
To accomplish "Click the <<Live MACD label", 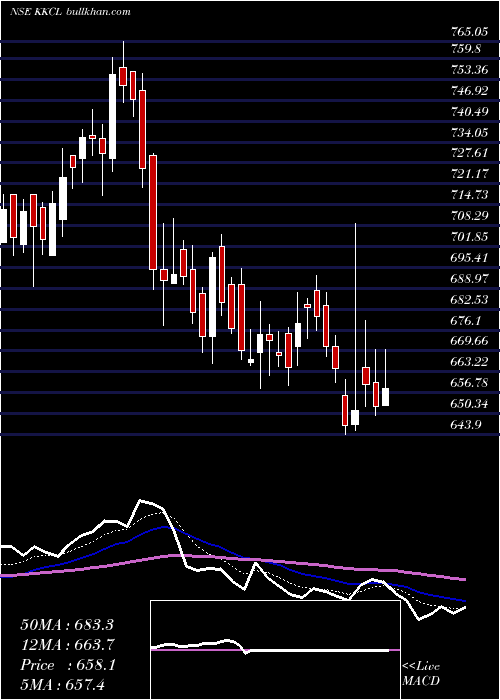I will tap(421, 673).
